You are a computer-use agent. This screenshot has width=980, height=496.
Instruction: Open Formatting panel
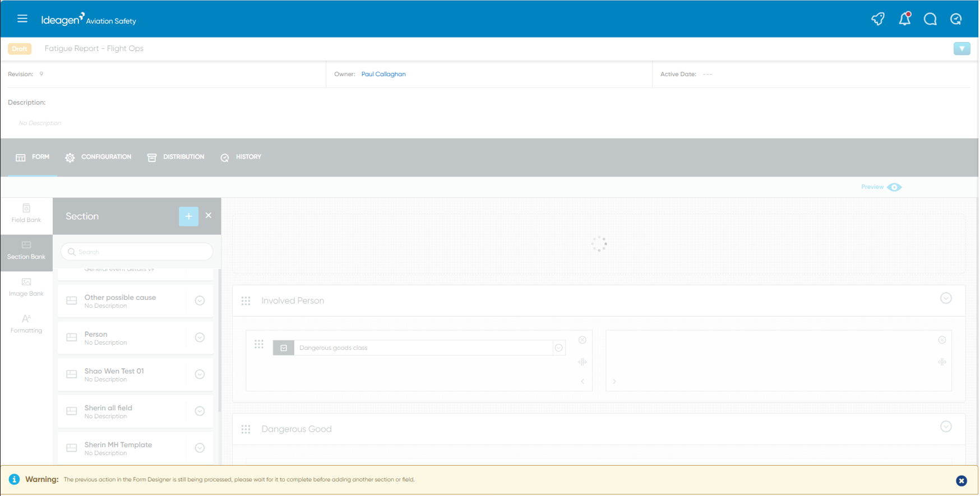click(x=26, y=325)
